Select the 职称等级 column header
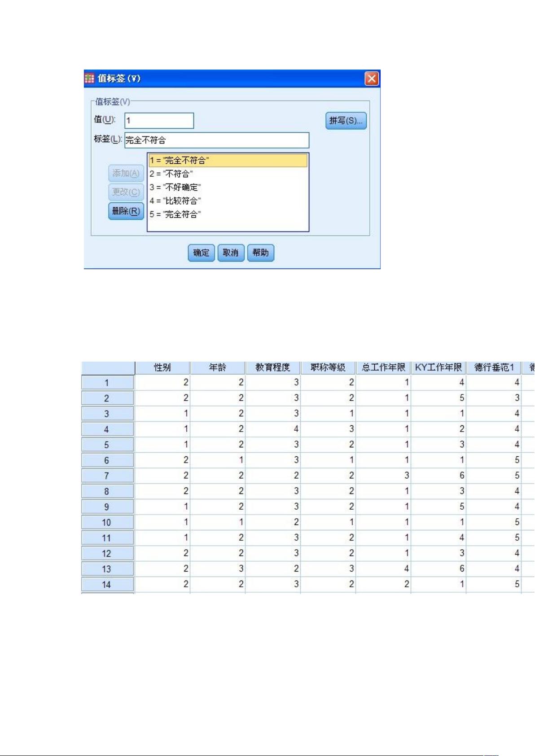 [328, 367]
